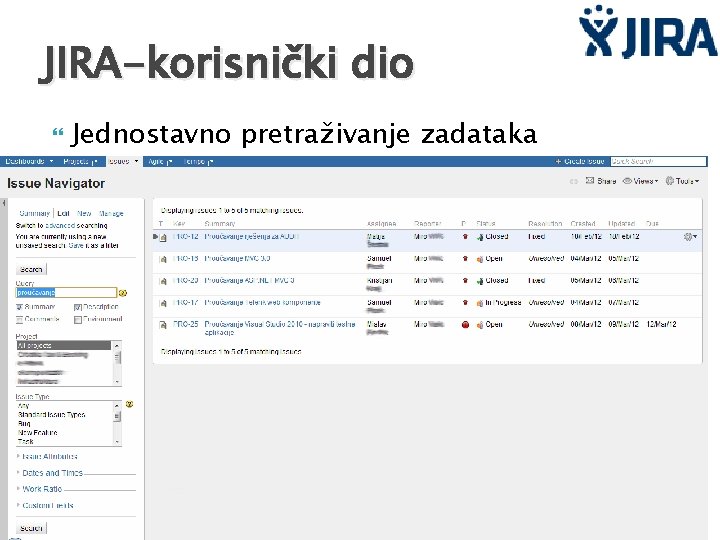Screen dimensions: 720x540
Task: Switch to the Summary tab in search panel
Action: coord(34,214)
